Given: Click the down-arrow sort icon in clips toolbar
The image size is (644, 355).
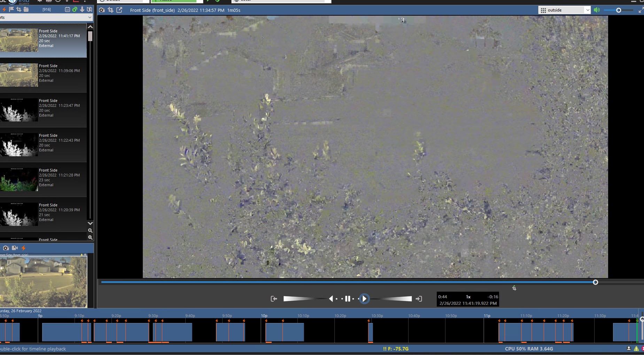Looking at the screenshot, I should [x=82, y=9].
